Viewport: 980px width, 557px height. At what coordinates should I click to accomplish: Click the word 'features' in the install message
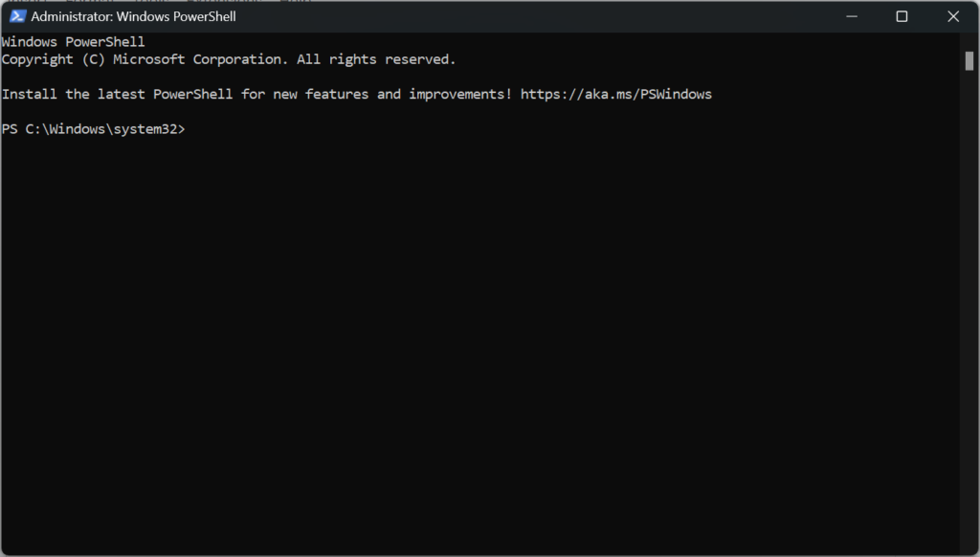click(337, 95)
